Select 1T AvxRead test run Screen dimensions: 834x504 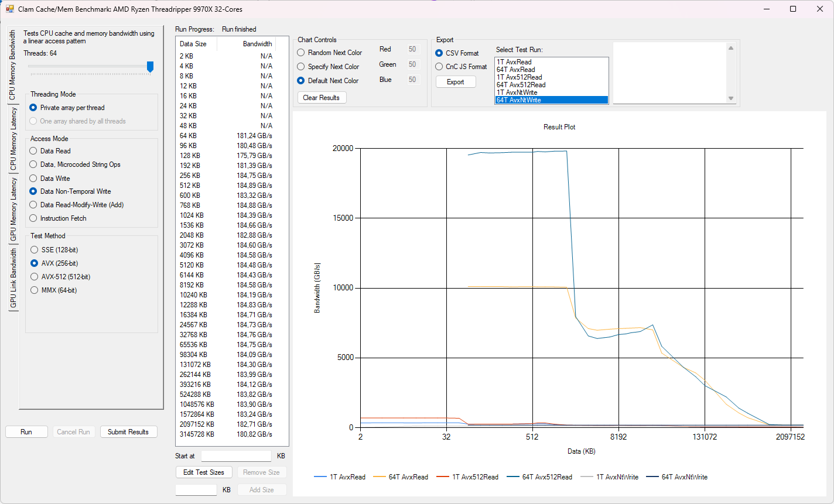click(551, 61)
